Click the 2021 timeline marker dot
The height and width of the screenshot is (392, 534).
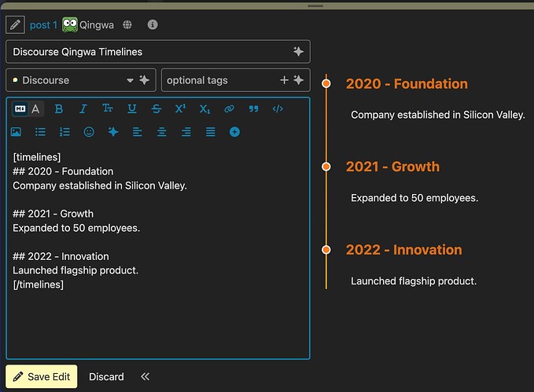[x=326, y=167]
